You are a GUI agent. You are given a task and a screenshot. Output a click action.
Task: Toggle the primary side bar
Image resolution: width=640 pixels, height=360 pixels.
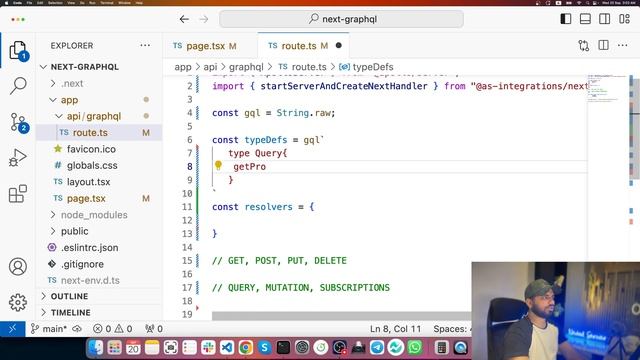click(566, 19)
